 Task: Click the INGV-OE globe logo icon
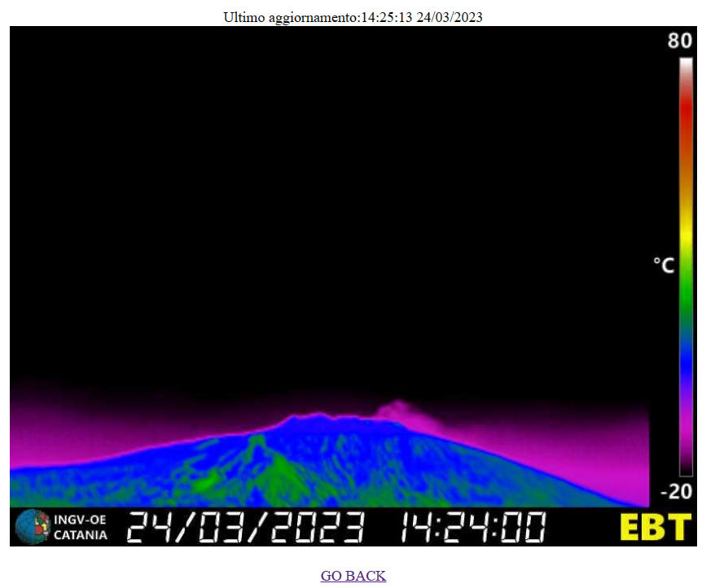pyautogui.click(x=32, y=527)
